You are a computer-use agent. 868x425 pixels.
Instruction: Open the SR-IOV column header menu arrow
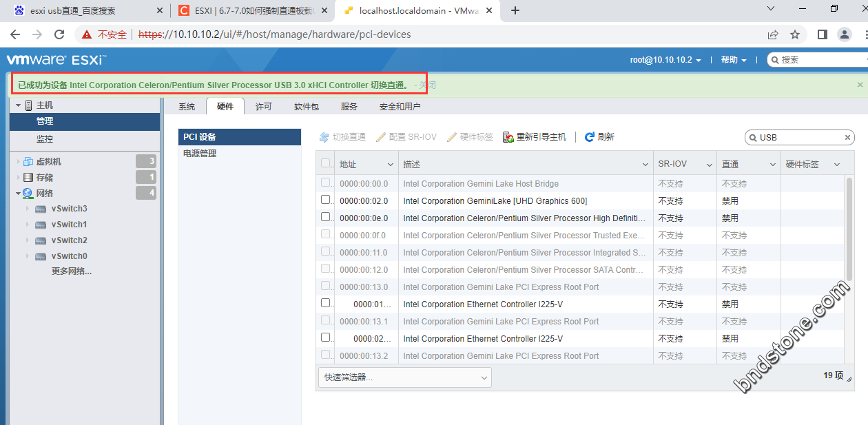pyautogui.click(x=709, y=165)
